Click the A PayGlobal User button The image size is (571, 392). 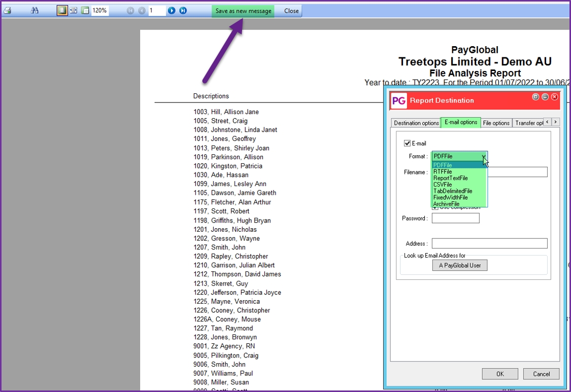click(459, 265)
